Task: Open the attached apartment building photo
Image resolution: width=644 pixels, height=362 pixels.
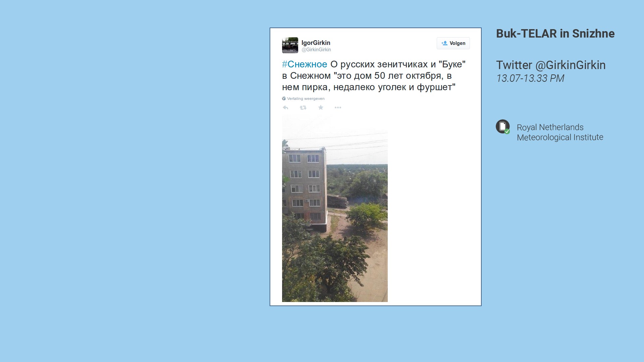Action: pyautogui.click(x=335, y=208)
